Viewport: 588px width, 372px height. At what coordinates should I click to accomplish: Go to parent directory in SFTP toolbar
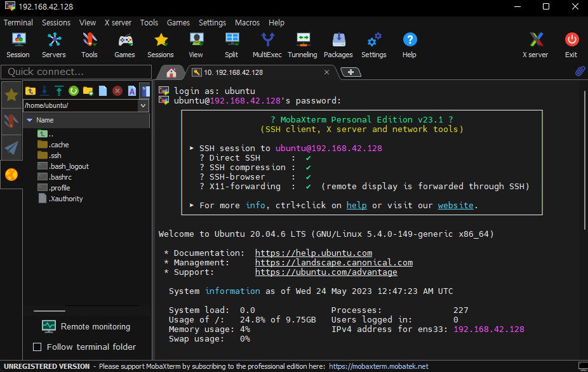click(30, 90)
